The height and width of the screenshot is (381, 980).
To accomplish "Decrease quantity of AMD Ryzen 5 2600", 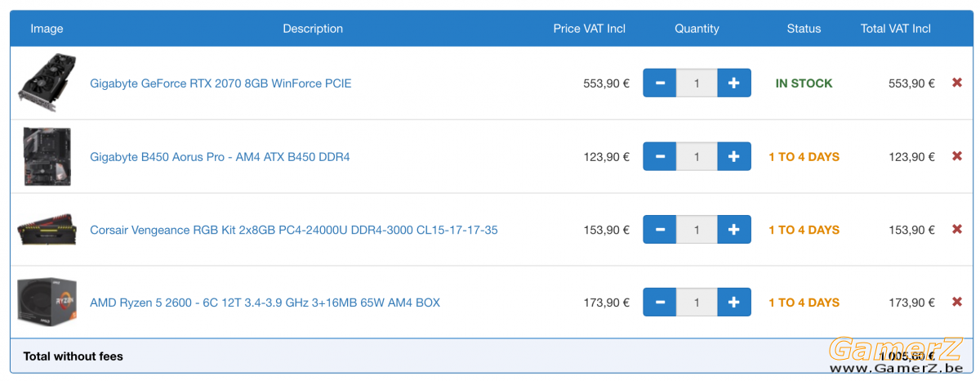I will coord(660,303).
